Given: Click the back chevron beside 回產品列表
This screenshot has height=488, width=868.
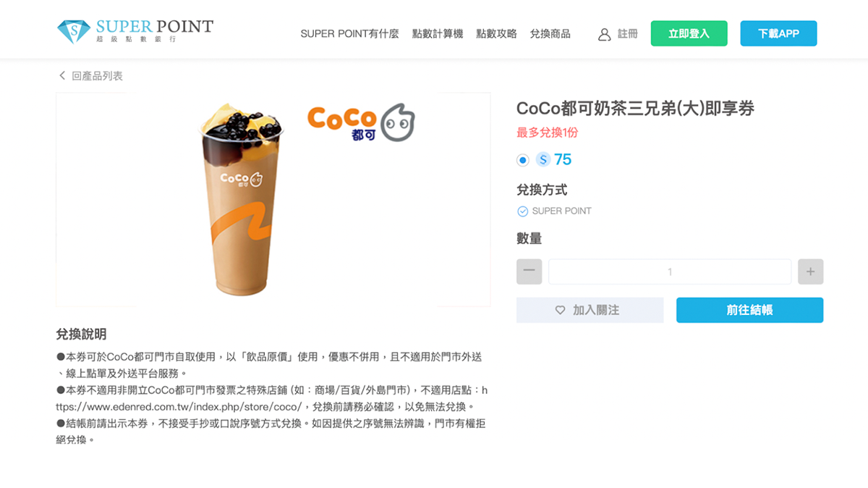Looking at the screenshot, I should 62,75.
